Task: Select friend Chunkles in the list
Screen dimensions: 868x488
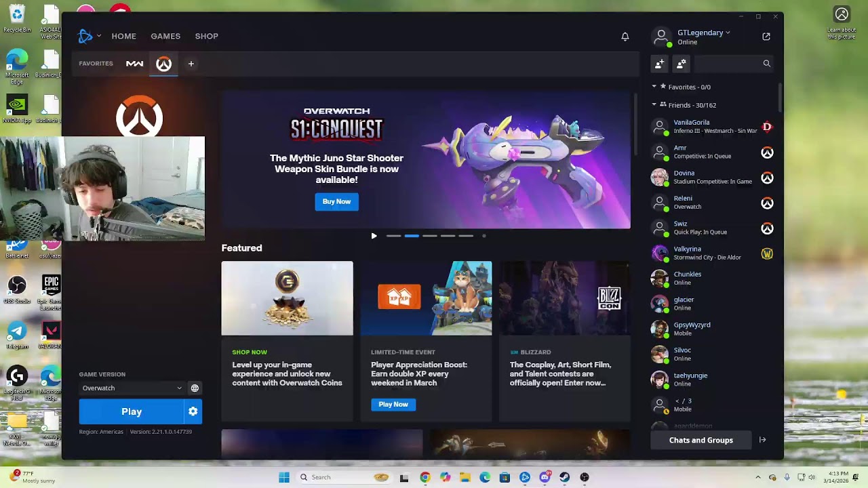Action: point(712,279)
